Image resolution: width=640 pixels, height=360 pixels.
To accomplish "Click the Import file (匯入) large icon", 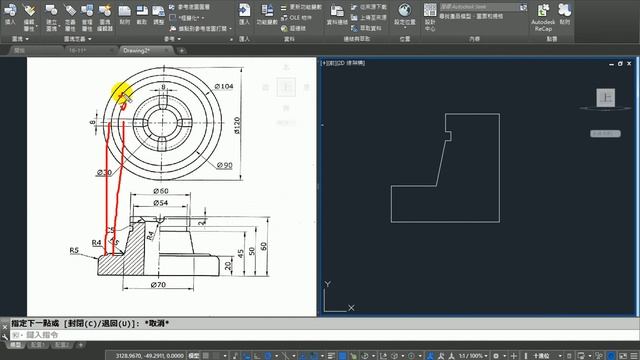I will (x=244, y=15).
